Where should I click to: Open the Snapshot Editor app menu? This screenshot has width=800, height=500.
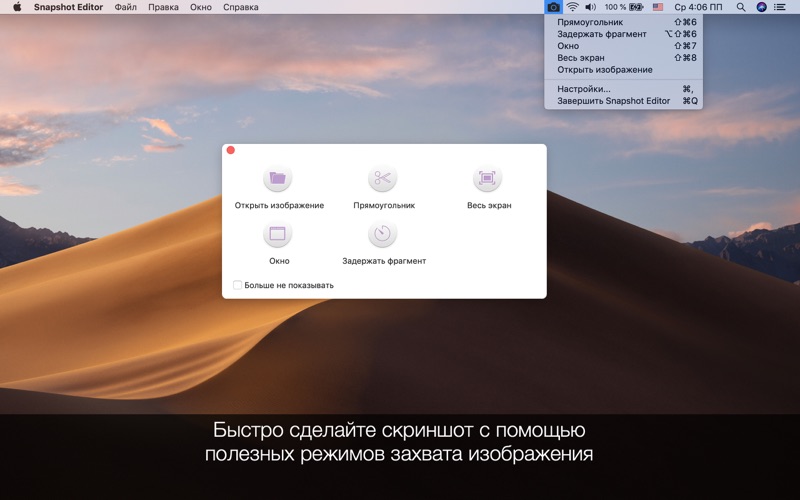pos(68,7)
